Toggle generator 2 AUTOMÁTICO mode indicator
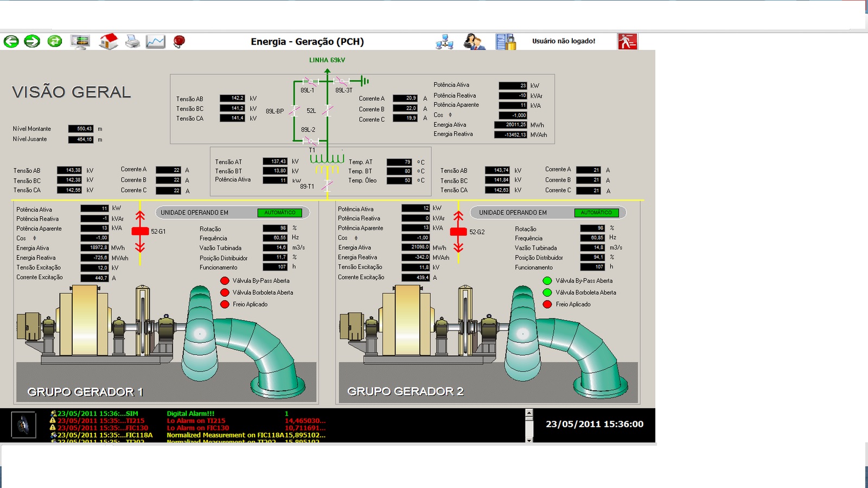Image resolution: width=868 pixels, height=488 pixels. [596, 213]
